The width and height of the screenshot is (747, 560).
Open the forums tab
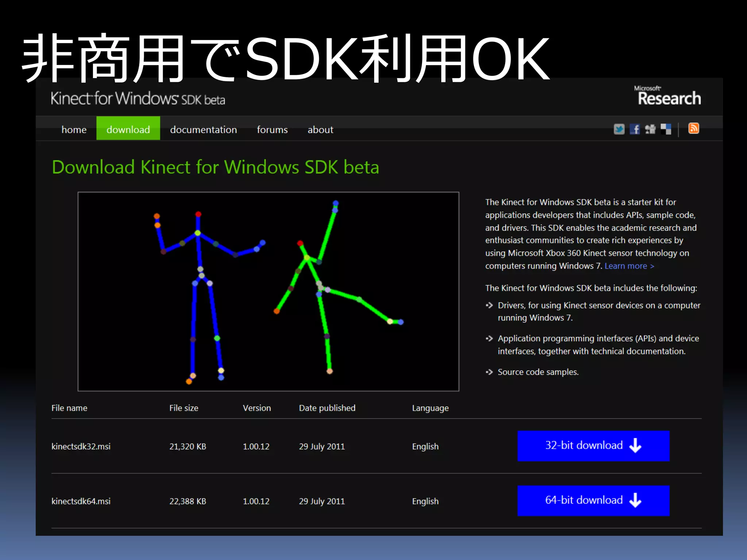coord(272,129)
